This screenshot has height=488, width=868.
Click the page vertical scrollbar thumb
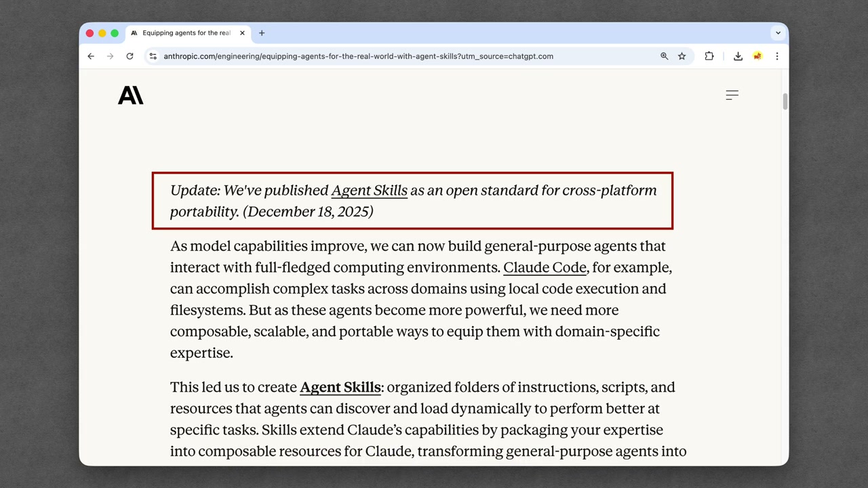[785, 101]
